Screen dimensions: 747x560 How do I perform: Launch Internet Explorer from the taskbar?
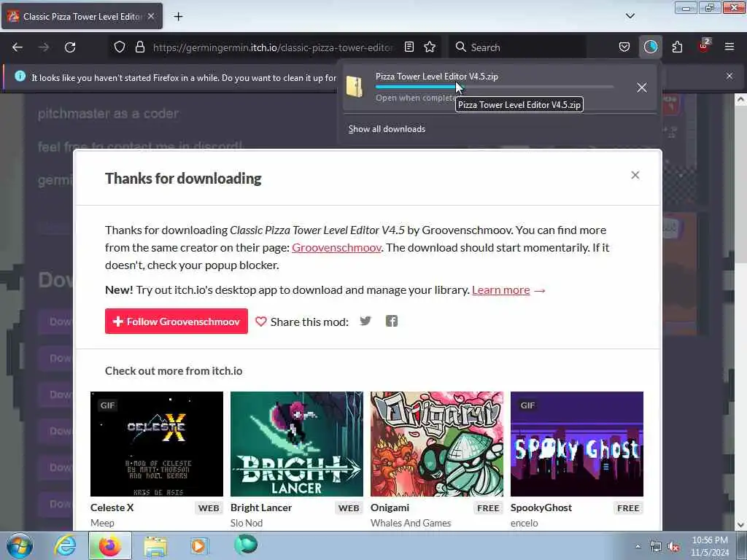(65, 545)
